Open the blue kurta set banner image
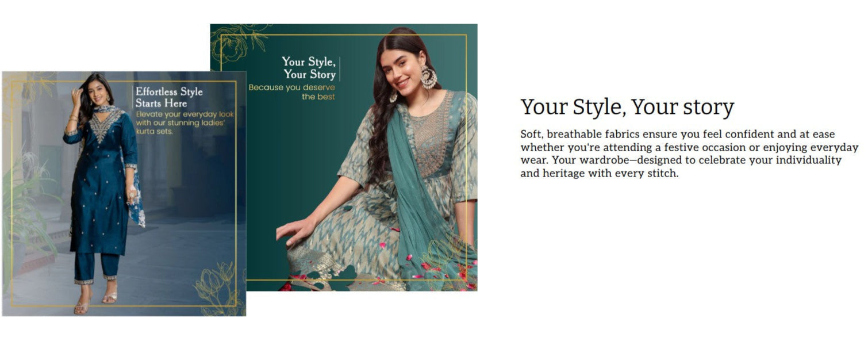 pyautogui.click(x=124, y=194)
